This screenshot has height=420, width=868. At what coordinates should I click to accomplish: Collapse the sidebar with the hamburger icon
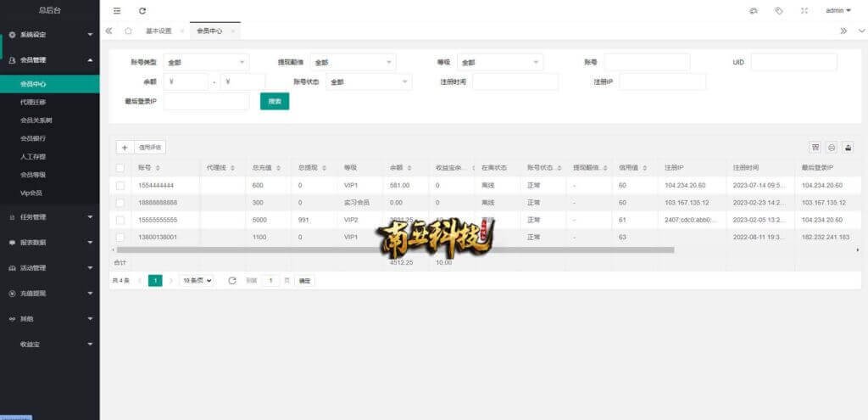click(x=117, y=10)
